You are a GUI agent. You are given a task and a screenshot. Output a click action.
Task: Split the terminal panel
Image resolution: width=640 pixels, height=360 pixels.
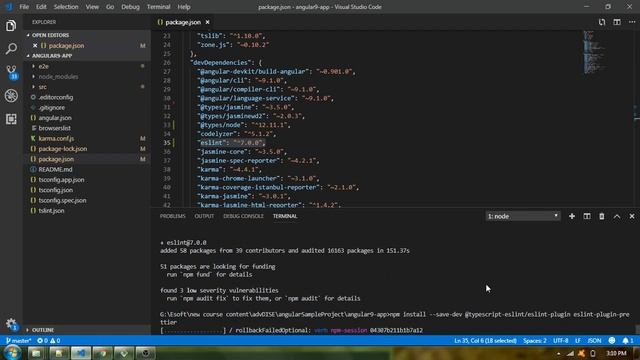[x=587, y=216]
